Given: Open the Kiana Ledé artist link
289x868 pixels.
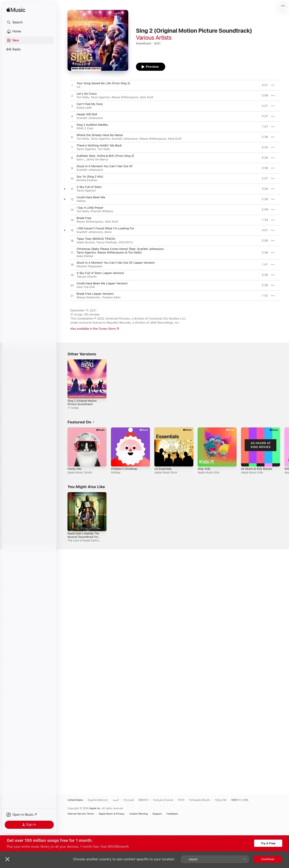Looking at the screenshot, I should [x=84, y=108].
